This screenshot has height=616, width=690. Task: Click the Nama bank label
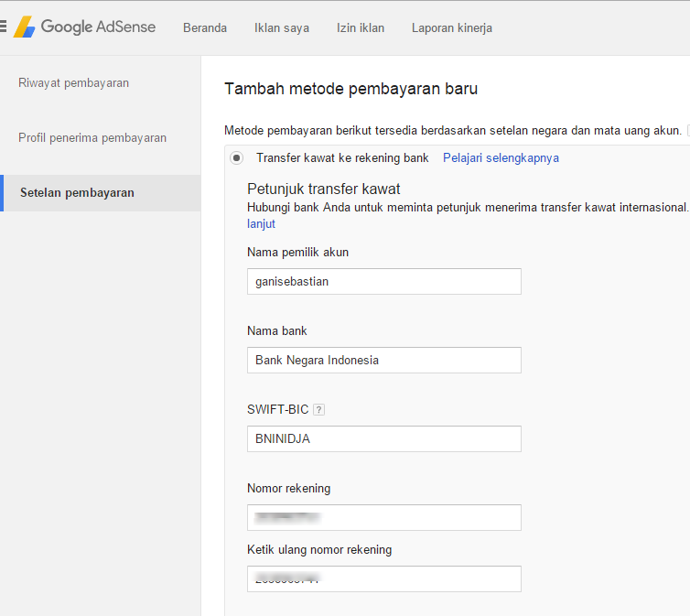coord(276,330)
